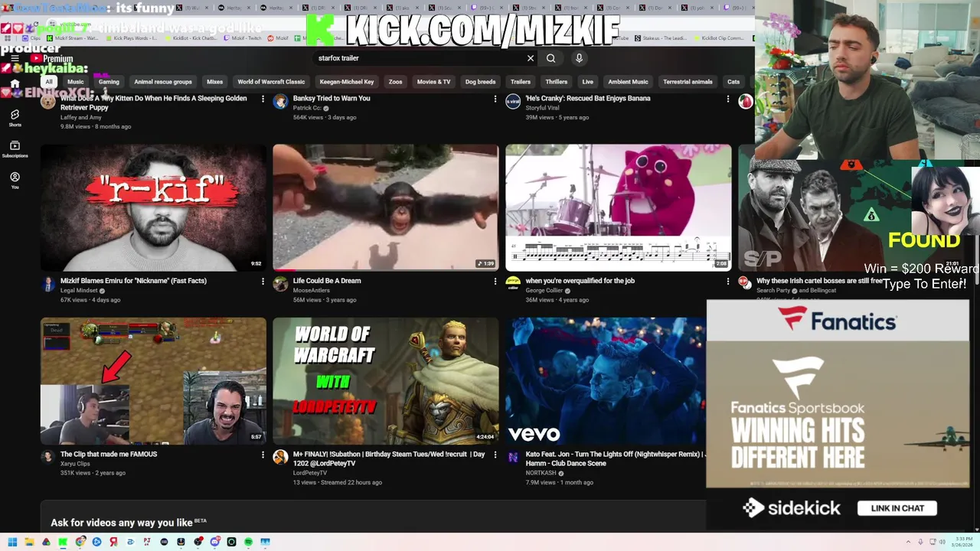Play the vevo club dance thumbnail

pyautogui.click(x=606, y=381)
